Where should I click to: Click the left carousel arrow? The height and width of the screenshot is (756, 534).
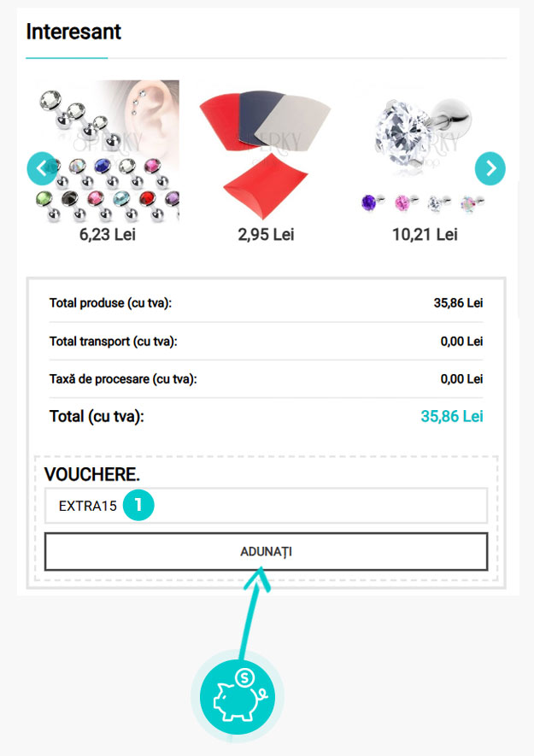tap(42, 168)
